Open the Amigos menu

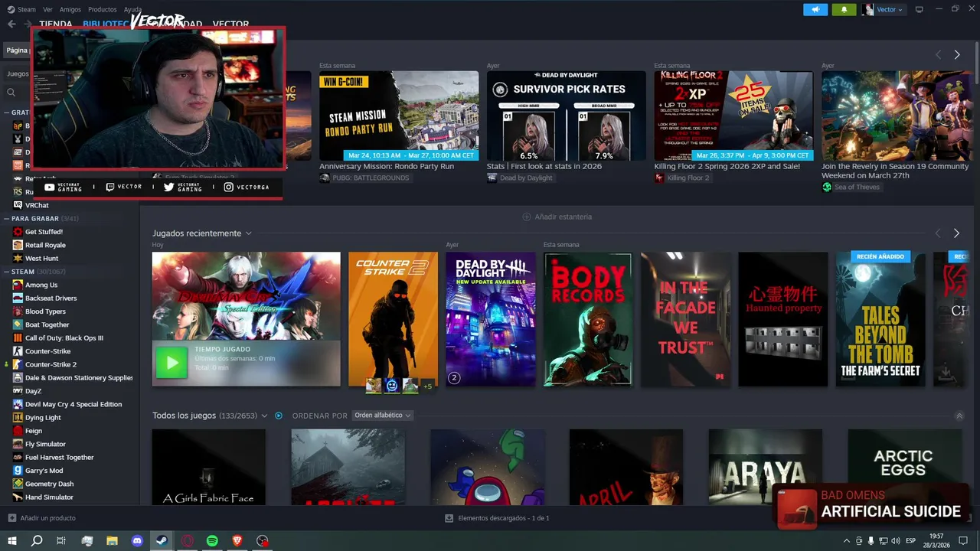(x=70, y=9)
